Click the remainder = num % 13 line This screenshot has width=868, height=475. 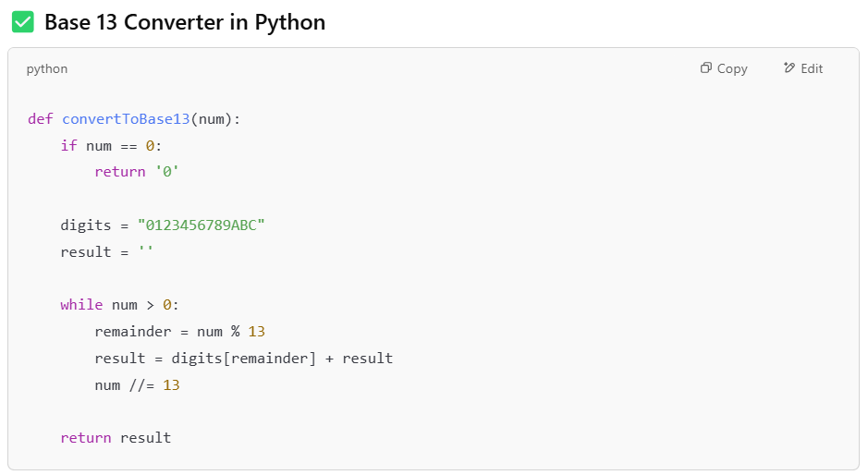point(179,332)
